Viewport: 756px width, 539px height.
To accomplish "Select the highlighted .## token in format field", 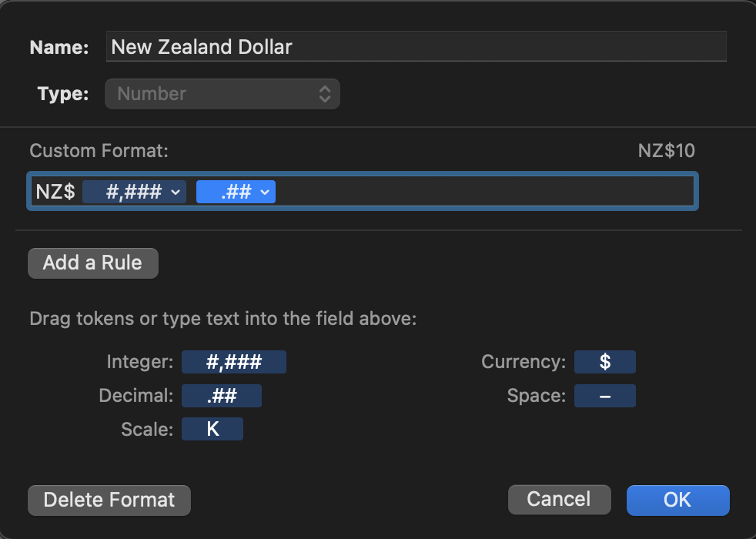I will 229,192.
